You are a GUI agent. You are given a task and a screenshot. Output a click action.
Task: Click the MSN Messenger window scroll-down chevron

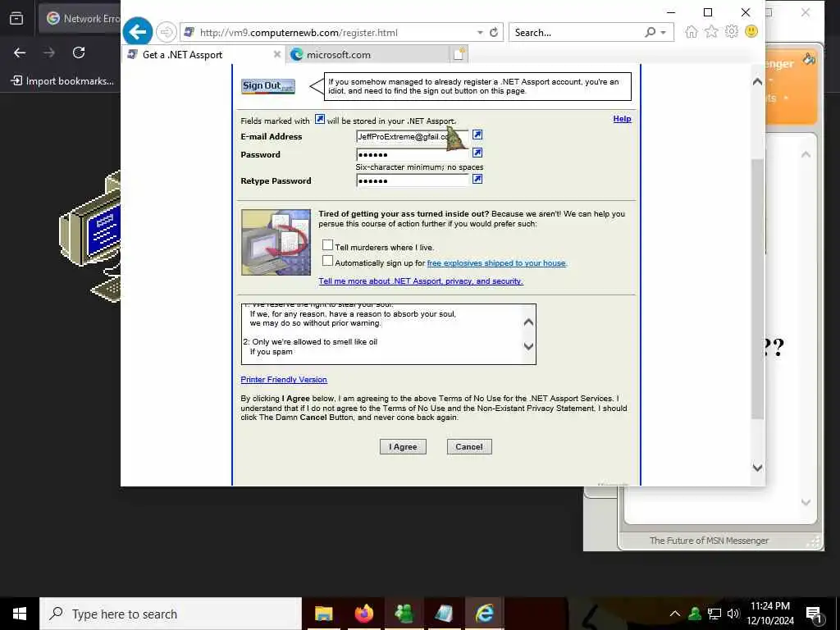[806, 502]
